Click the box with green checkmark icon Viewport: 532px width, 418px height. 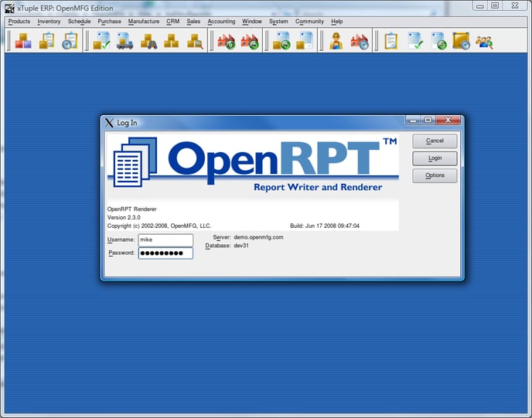point(101,41)
